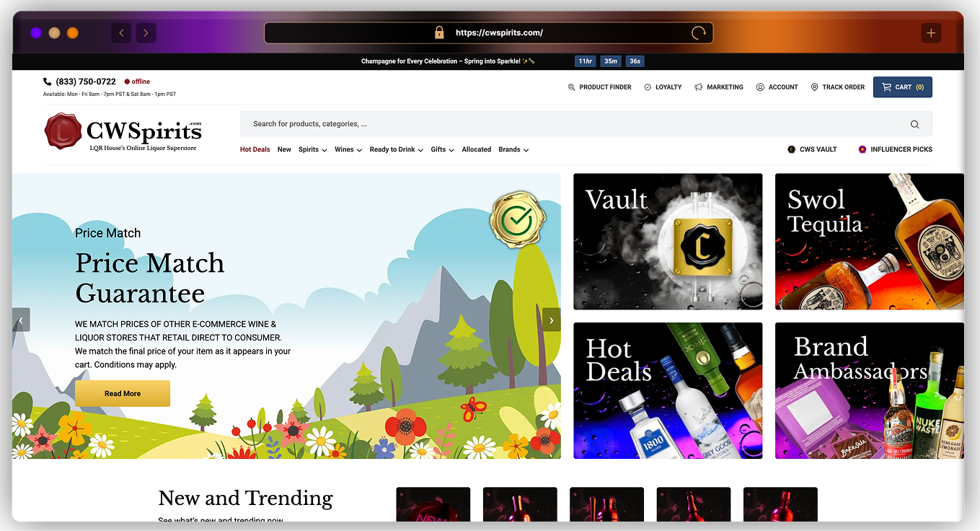Open the TRACK ORDER link

tap(837, 87)
